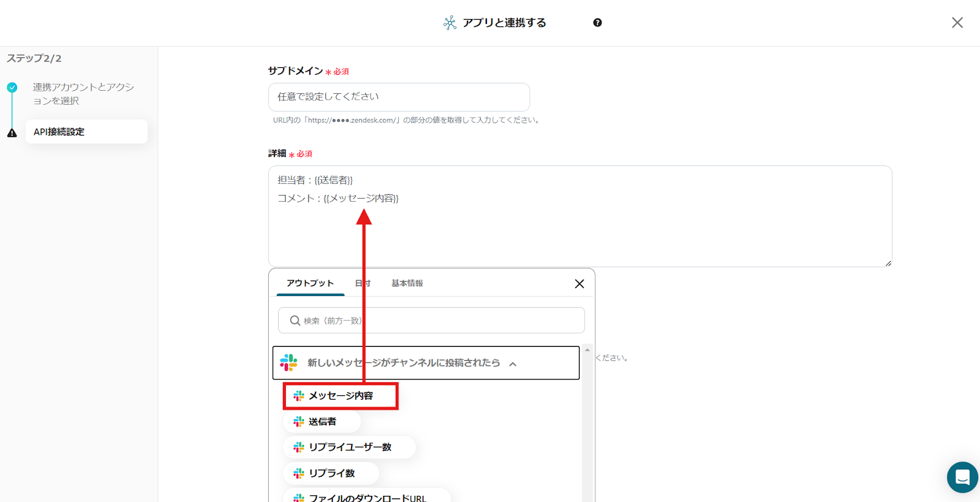Screen dimensions: 980x502
Task: Open the chat support bubble
Action: click(x=962, y=477)
